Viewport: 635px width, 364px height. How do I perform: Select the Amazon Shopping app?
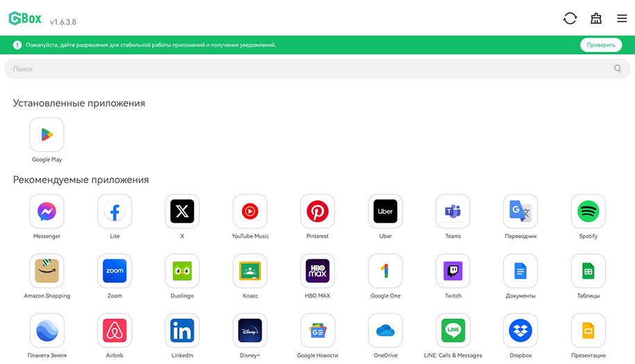pos(46,271)
